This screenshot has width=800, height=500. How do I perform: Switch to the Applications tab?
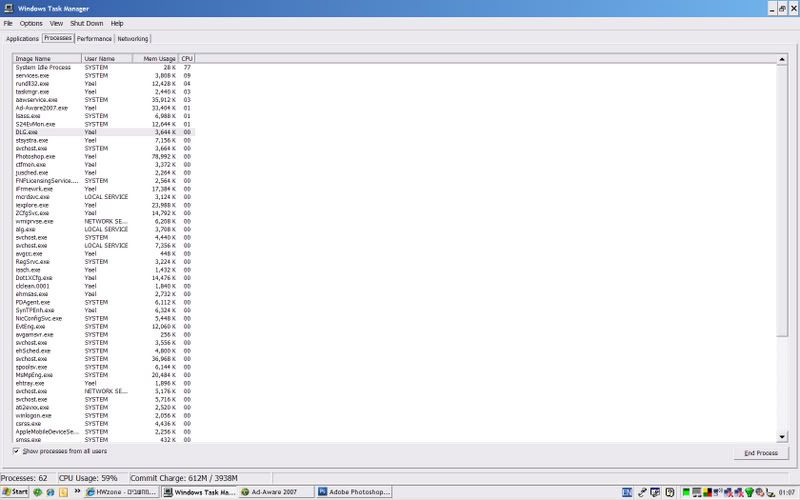[x=22, y=39]
